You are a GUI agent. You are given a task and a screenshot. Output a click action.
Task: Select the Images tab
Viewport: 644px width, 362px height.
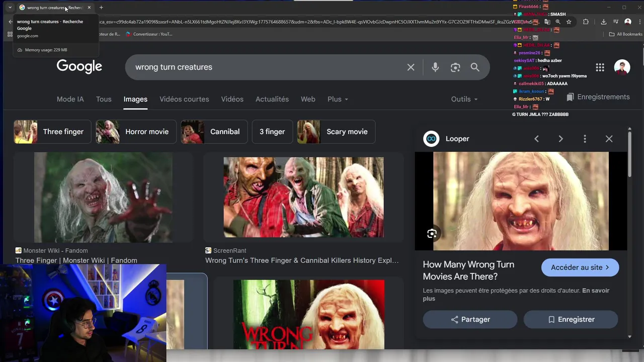(135, 100)
